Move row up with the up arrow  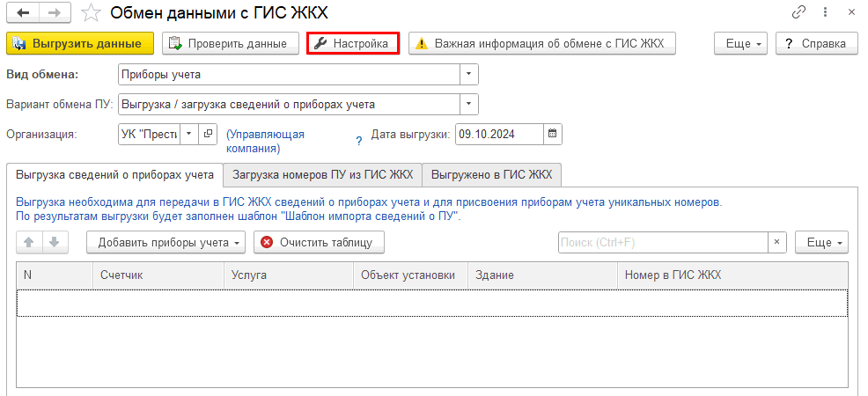point(28,242)
